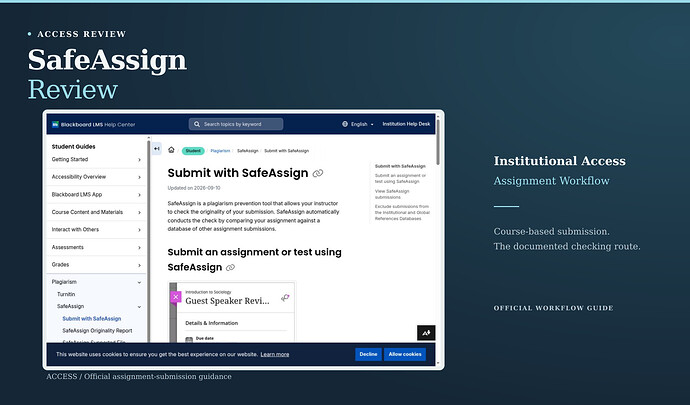Viewport: 690px width, 405px height.
Task: Select Submit with SafeAssign in sidebar
Action: [92, 318]
